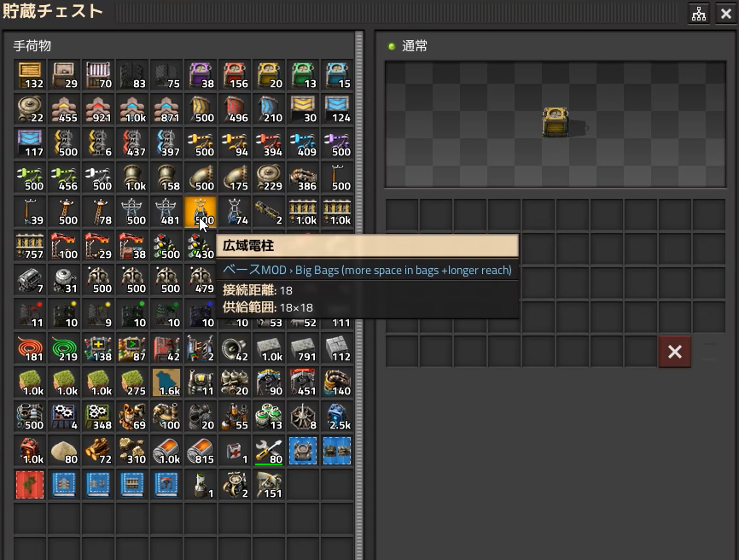Open the logistic network view icon

click(699, 14)
